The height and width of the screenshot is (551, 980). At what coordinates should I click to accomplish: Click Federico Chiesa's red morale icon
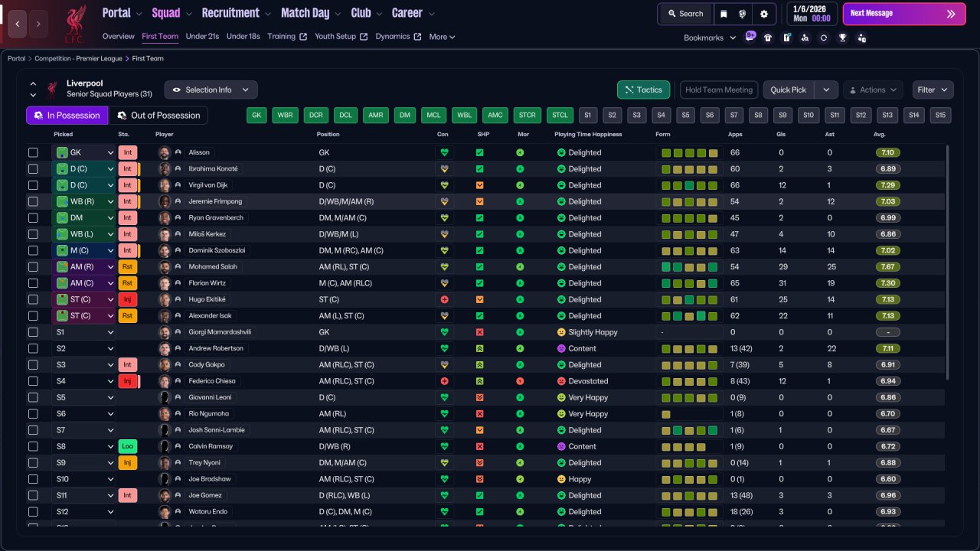tap(520, 381)
